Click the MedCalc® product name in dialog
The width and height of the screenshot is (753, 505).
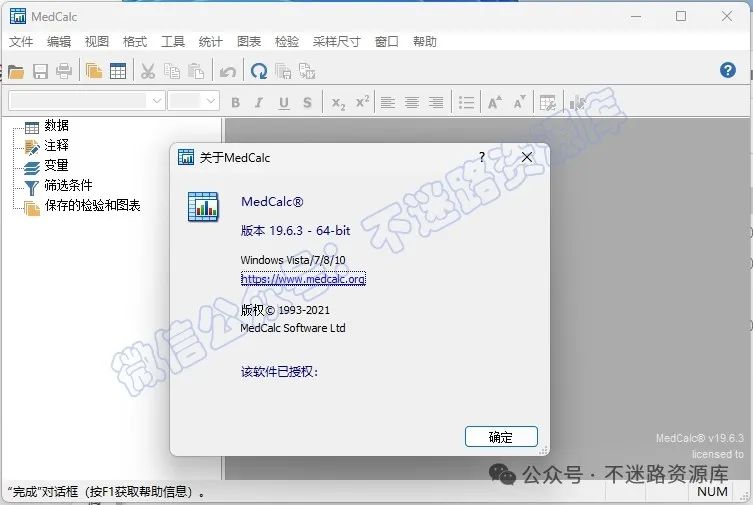[x=272, y=202]
